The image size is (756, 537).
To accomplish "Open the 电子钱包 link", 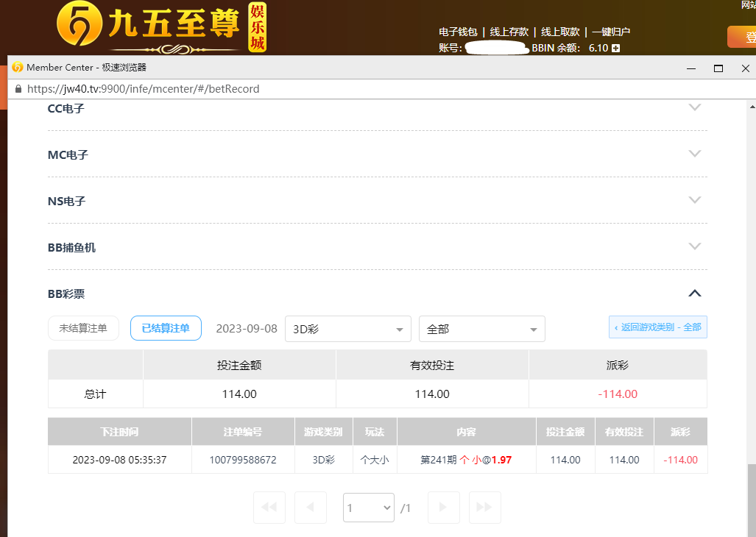I will pyautogui.click(x=459, y=32).
